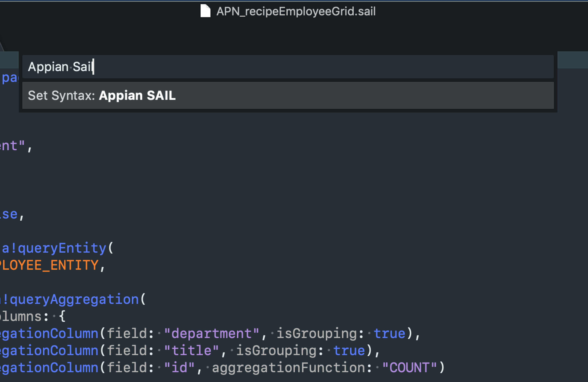
Task: Click the isGrouping keyword on the department line
Action: click(317, 334)
